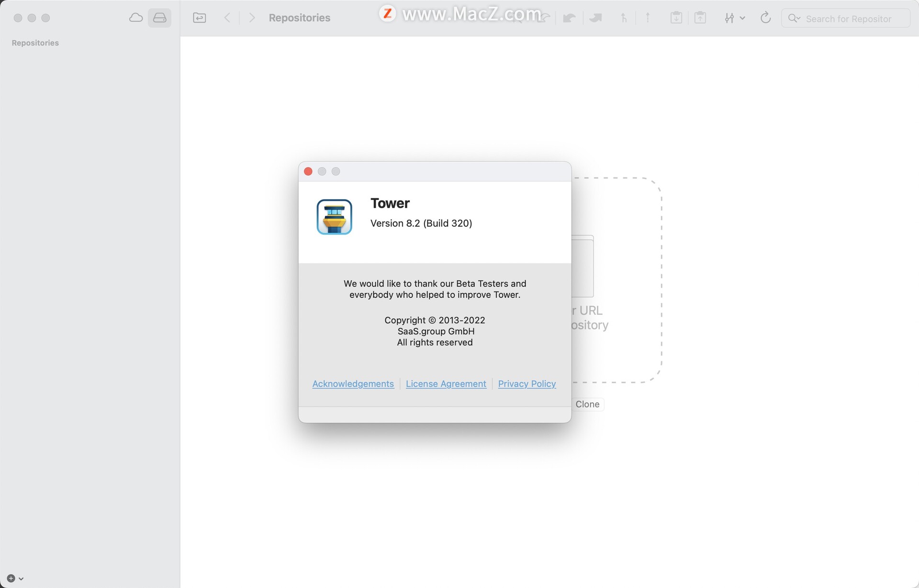Click the search magnifier options icon
Image resolution: width=919 pixels, height=588 pixels.
click(794, 18)
